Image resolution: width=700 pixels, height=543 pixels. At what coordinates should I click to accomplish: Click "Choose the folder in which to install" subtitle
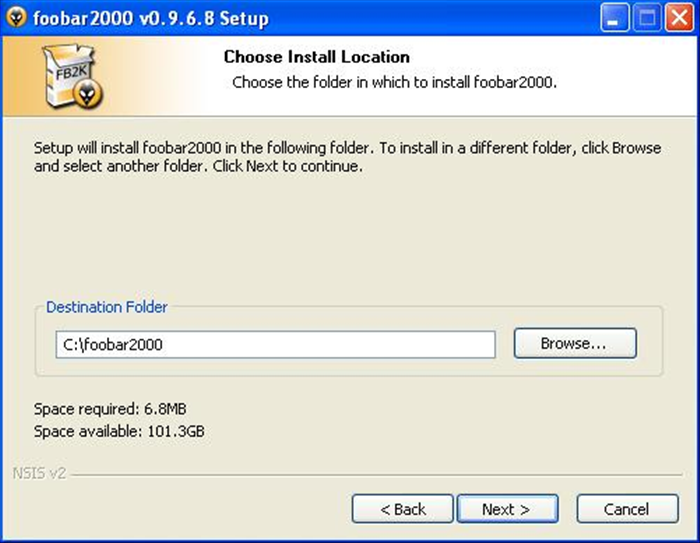pyautogui.click(x=395, y=82)
